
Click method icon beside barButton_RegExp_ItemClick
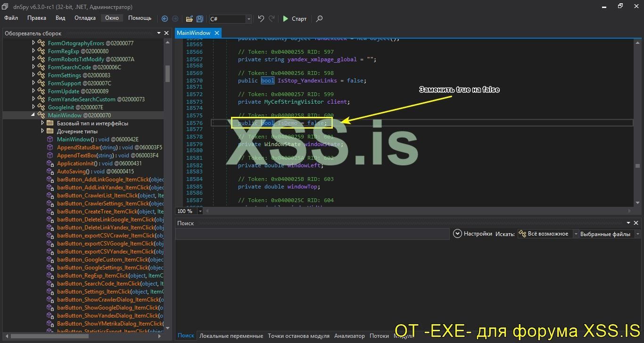(50, 276)
